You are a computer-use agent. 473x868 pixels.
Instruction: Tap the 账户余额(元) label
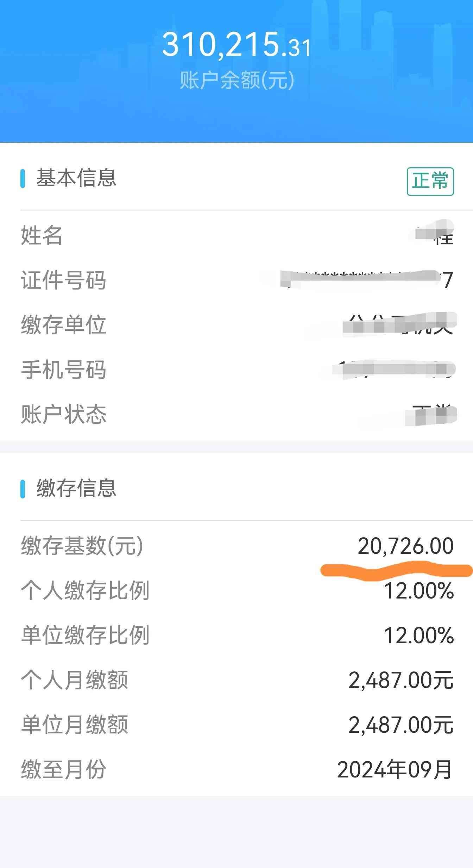pyautogui.click(x=237, y=80)
